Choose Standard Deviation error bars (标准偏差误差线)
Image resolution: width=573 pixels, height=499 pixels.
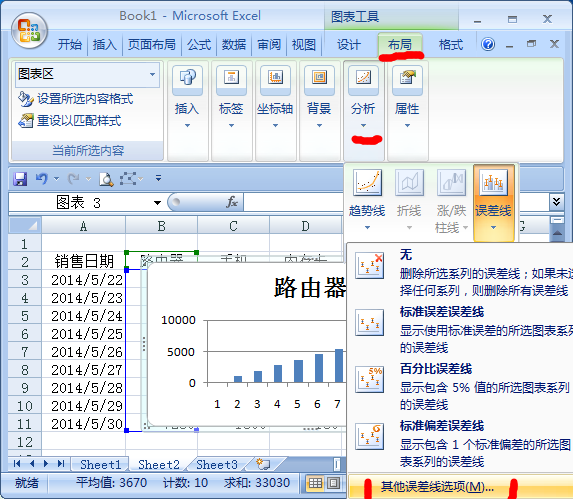point(460,443)
